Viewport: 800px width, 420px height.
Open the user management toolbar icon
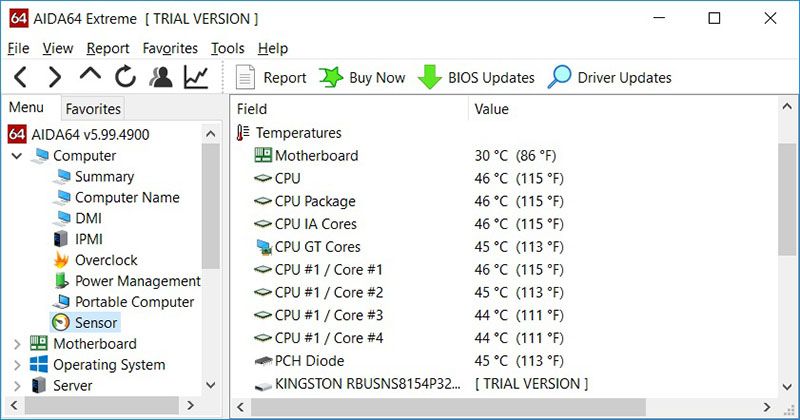160,77
